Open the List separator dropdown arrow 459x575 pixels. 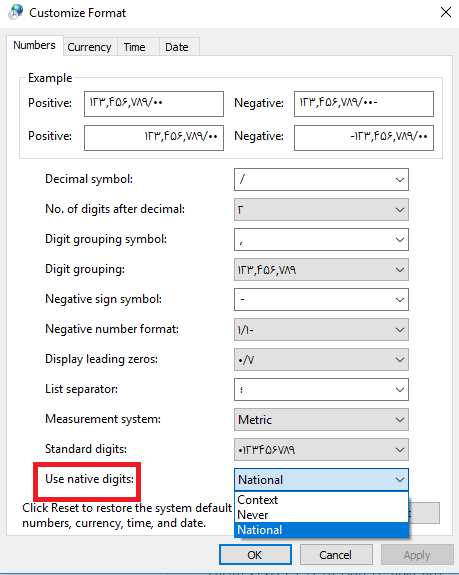(400, 390)
